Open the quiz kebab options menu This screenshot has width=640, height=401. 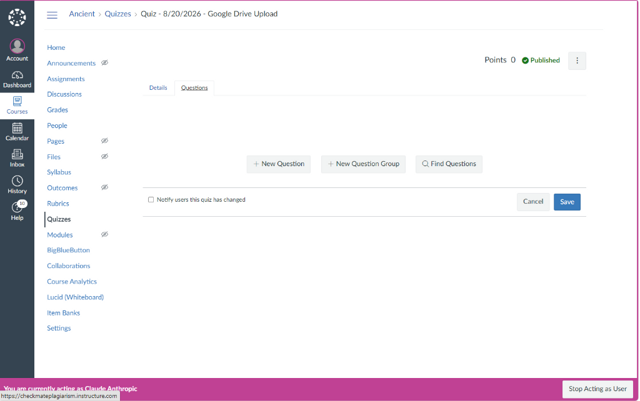577,60
